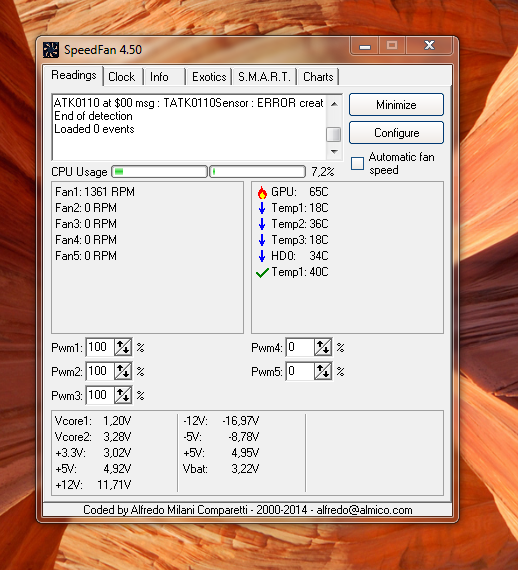Click the first CPU usage bar

point(160,172)
